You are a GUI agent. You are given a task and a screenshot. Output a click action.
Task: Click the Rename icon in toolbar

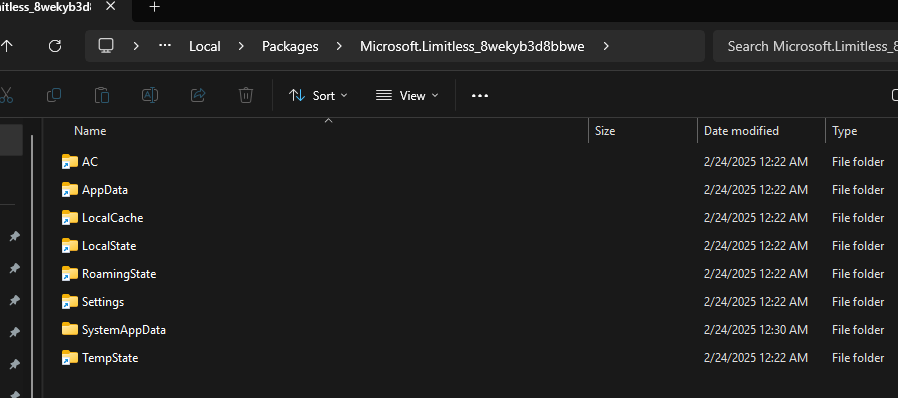tap(150, 95)
